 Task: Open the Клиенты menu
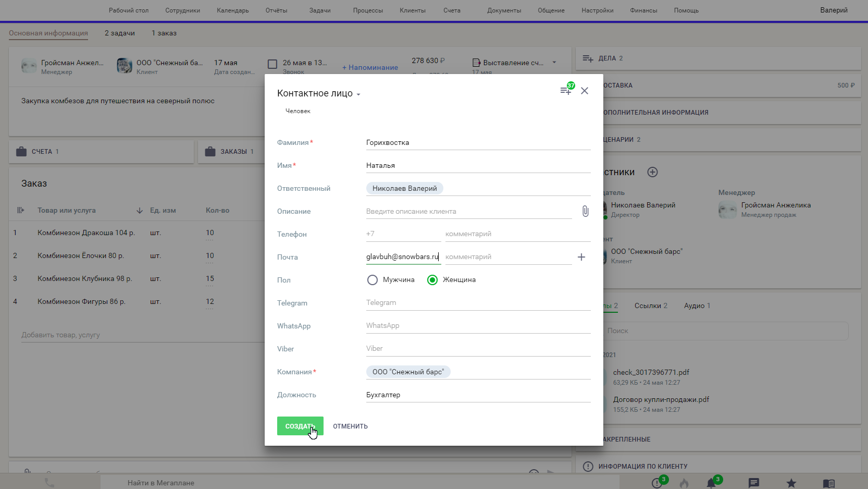413,10
